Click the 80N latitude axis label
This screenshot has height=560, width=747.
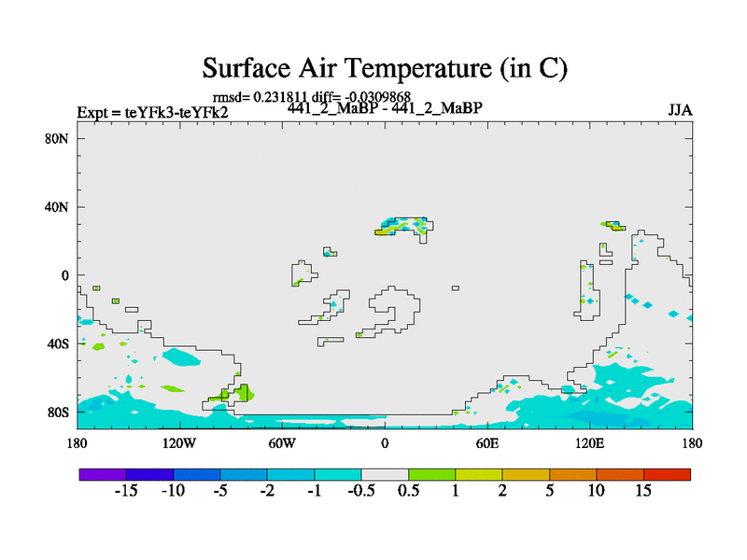pos(59,138)
